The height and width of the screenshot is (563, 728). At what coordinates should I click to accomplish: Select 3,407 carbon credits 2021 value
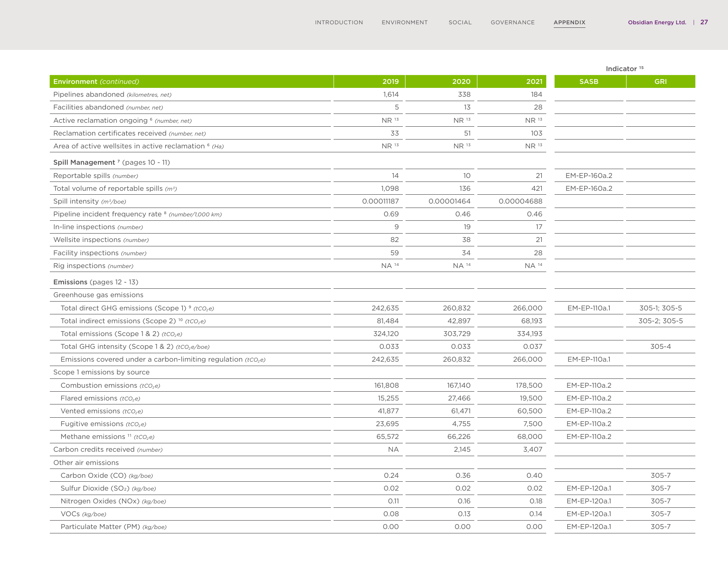point(533,450)
